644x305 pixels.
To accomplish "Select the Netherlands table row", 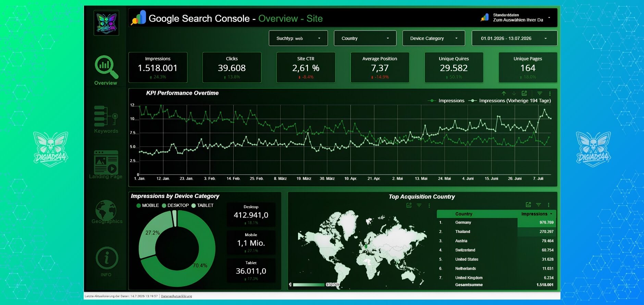I will tap(496, 269).
